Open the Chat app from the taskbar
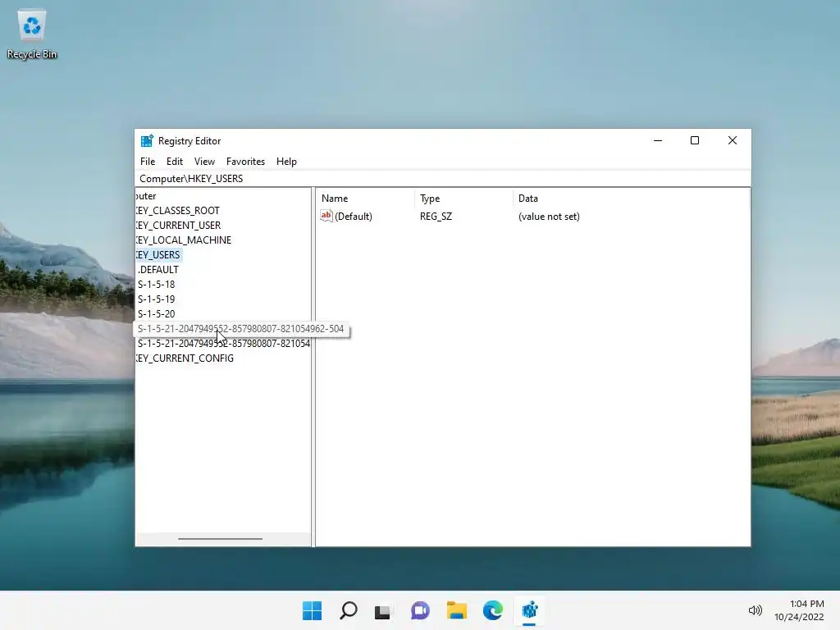Screen dimensions: 840x630 point(421,610)
